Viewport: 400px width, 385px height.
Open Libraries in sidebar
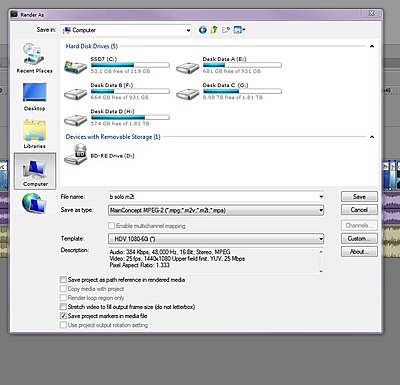click(34, 134)
